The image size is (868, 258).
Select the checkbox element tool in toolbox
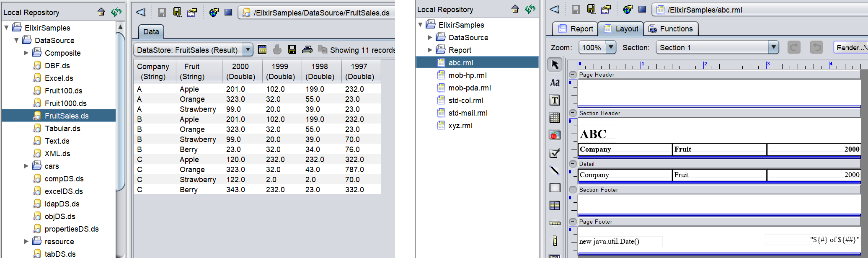(x=555, y=153)
